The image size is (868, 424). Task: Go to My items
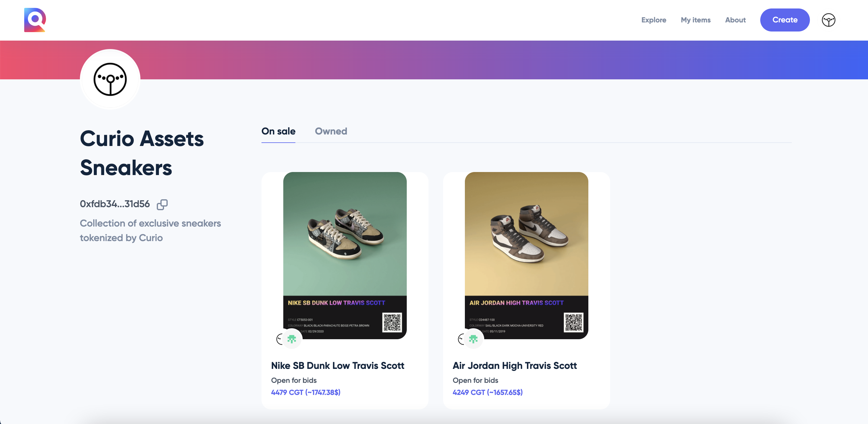click(695, 20)
